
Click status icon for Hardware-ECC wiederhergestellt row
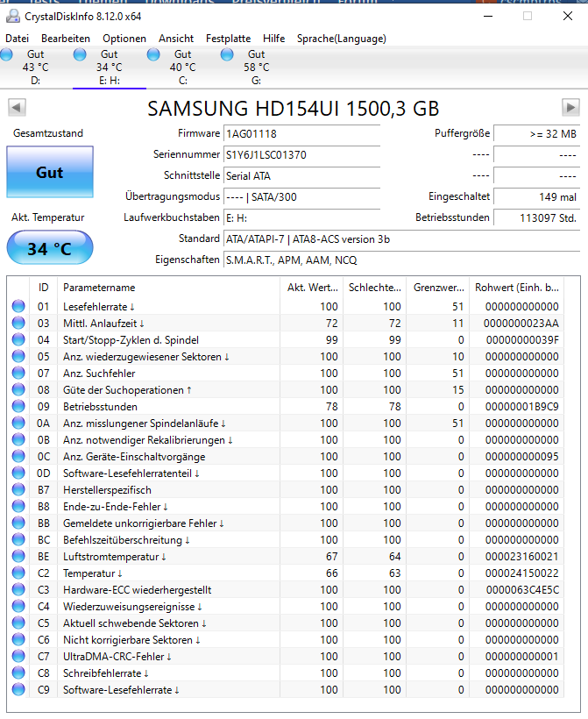click(x=18, y=590)
